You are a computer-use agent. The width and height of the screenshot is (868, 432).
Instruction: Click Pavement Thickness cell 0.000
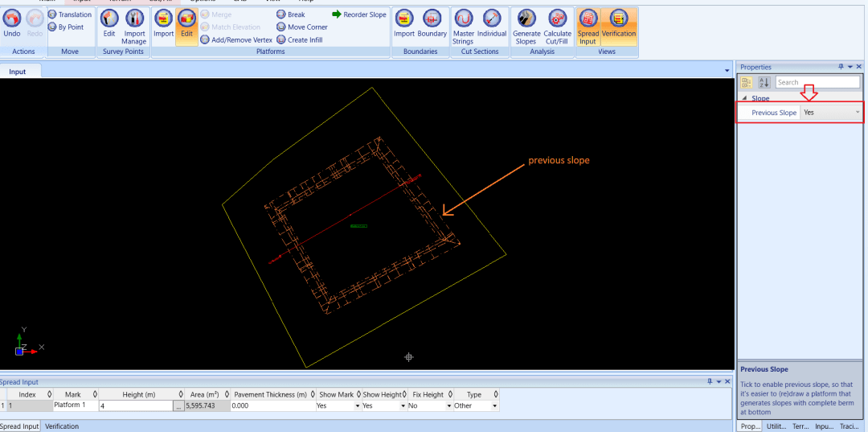(273, 406)
